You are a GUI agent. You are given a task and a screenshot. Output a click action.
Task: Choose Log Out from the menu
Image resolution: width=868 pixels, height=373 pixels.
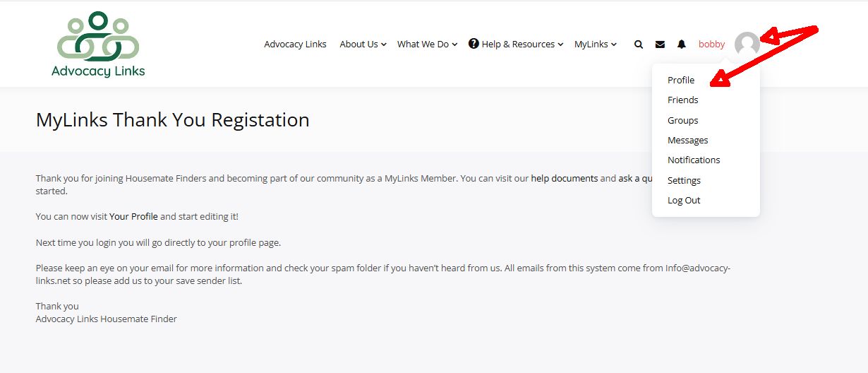(x=684, y=201)
